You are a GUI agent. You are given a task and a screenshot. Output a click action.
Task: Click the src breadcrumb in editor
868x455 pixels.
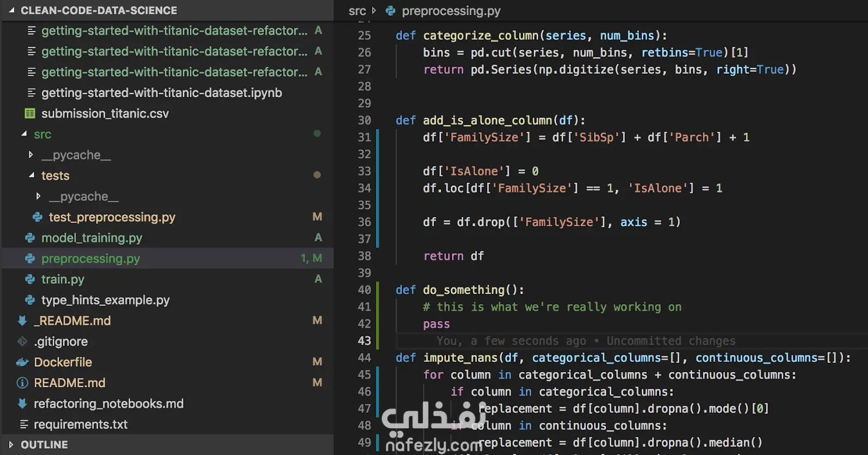pos(357,11)
